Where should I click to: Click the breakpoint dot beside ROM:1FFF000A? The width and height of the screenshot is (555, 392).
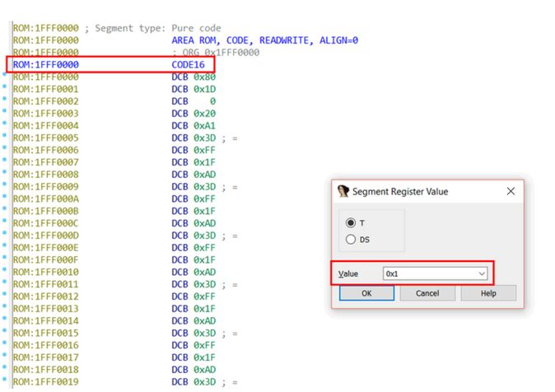[5, 196]
